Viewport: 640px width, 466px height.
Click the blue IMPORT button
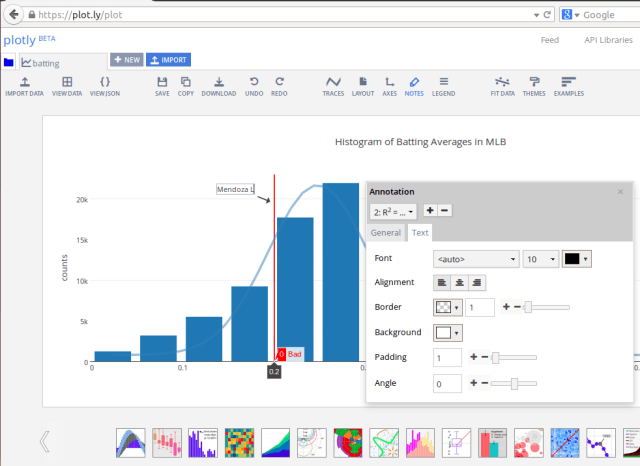169,60
